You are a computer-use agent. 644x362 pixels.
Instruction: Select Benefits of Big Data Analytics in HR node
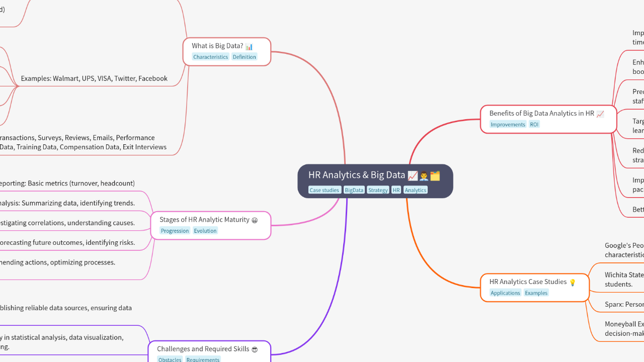pos(548,119)
